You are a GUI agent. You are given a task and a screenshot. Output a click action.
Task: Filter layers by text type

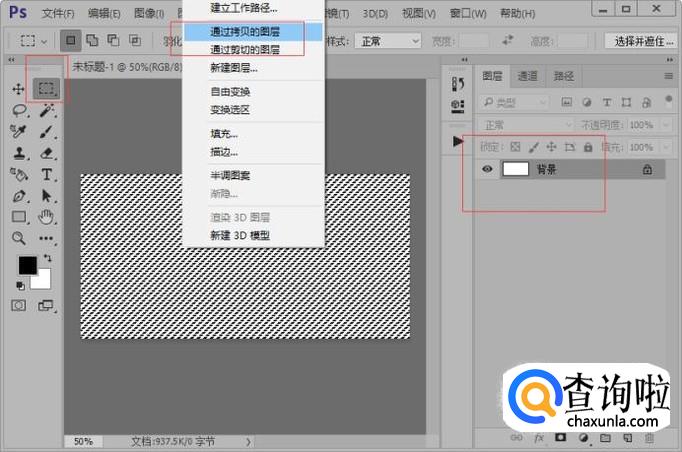[x=607, y=103]
